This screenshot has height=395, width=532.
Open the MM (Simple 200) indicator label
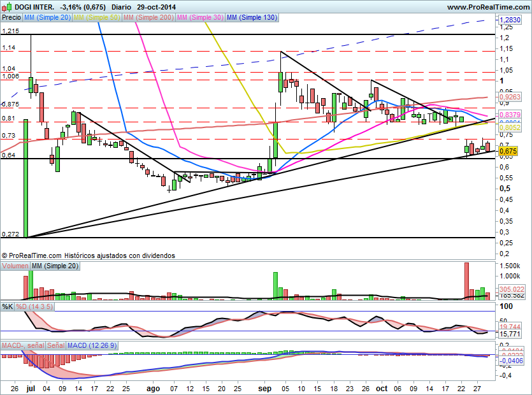(148, 17)
